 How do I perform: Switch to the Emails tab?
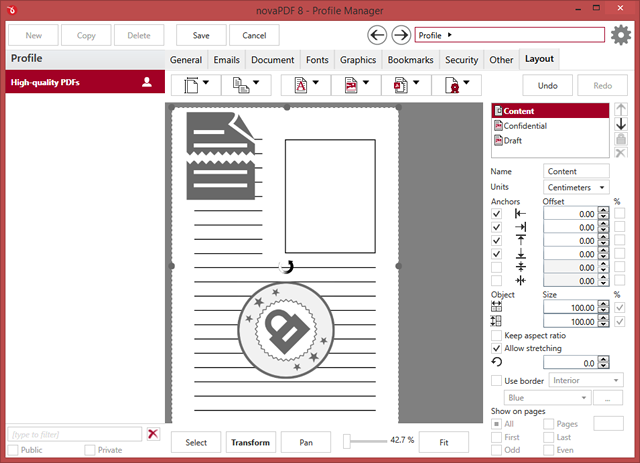[x=227, y=60]
